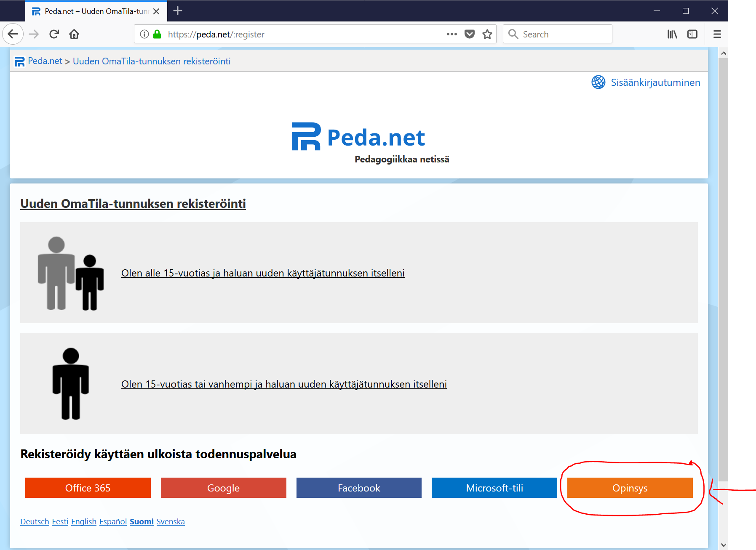756x550 pixels.
Task: Toggle the sidebar view icon
Action: point(692,34)
